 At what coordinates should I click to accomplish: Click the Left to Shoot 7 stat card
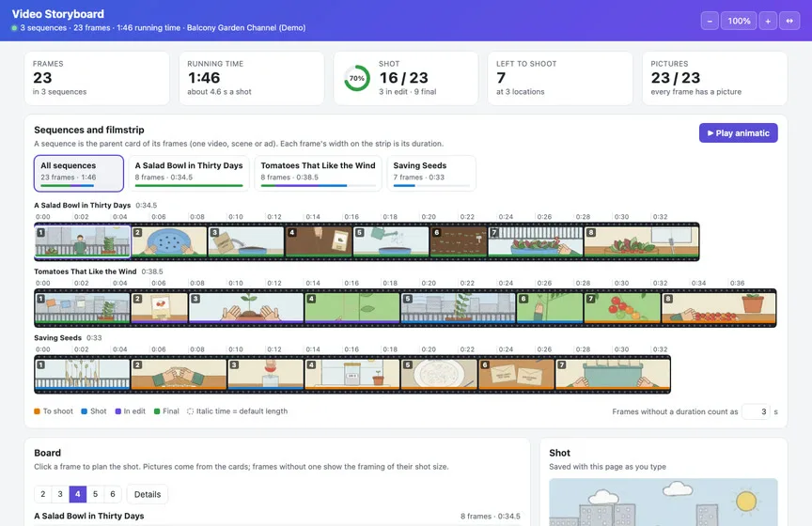tap(560, 78)
